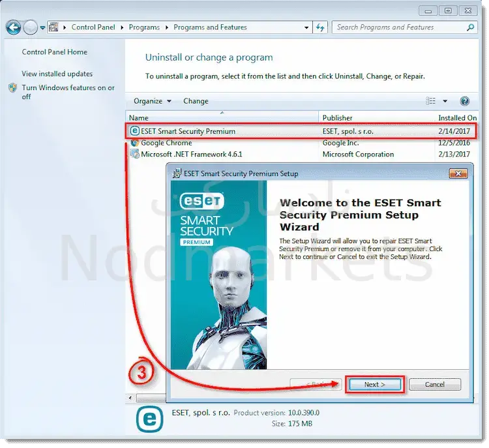
Task: Click the ESET program list icon
Action: click(134, 130)
